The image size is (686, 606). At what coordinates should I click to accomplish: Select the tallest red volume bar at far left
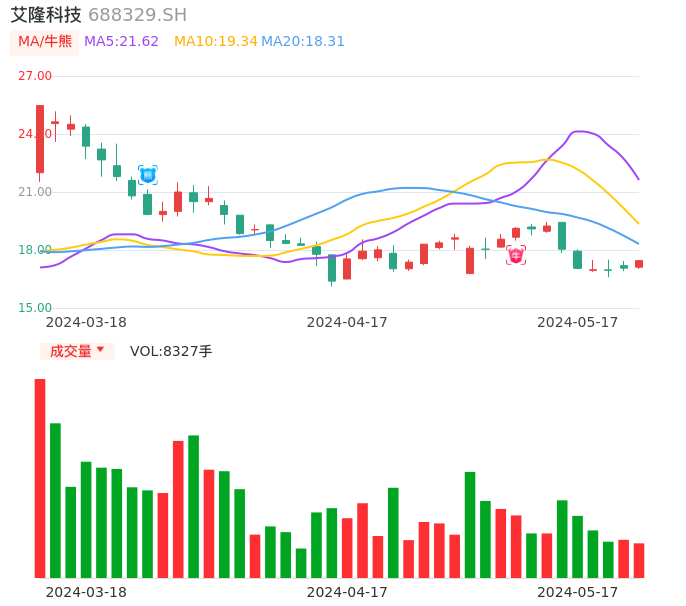point(40,478)
